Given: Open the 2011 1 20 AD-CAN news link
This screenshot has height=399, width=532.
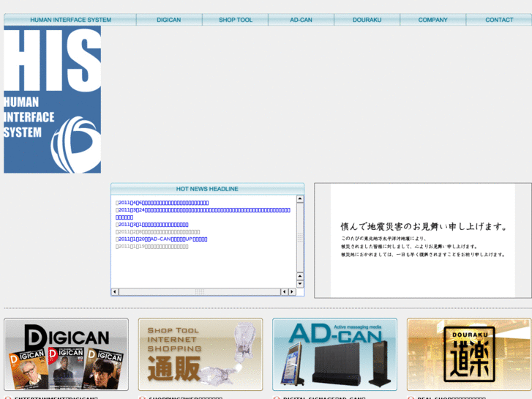Looking at the screenshot, I should [x=162, y=239].
